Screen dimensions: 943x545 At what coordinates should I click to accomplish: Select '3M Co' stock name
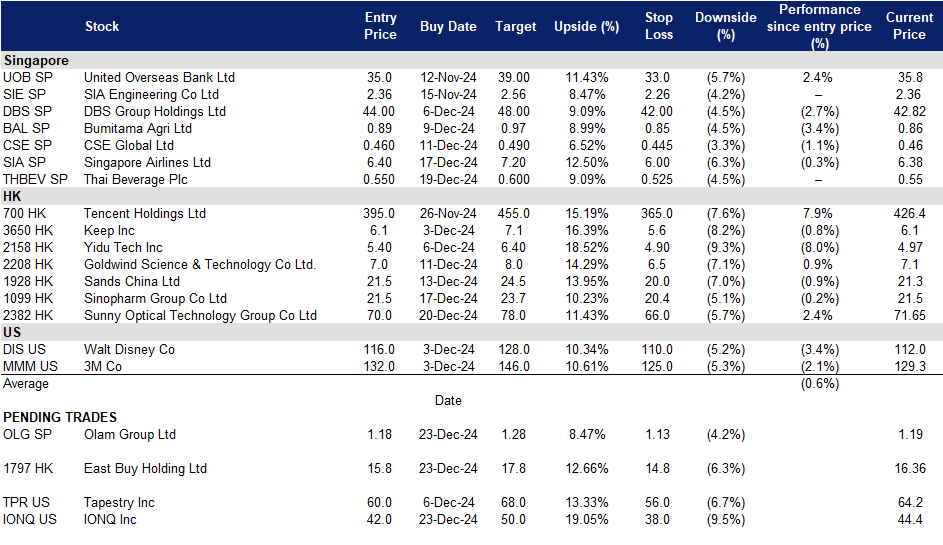pos(103,366)
